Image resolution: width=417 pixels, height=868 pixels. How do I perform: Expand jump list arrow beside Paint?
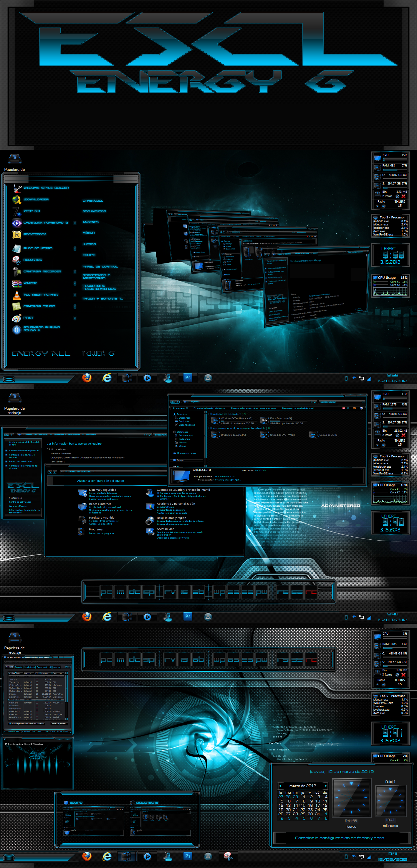[75, 318]
